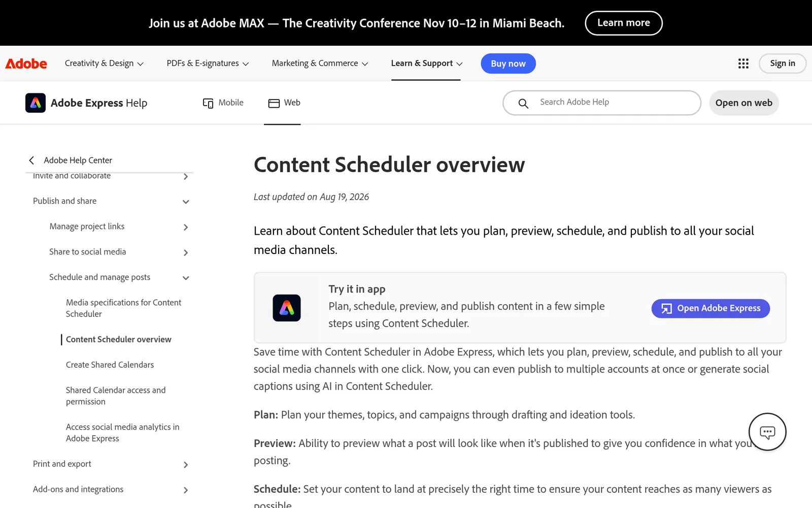Open Media specifications for Content Scheduler
This screenshot has height=508, width=812.
click(123, 308)
